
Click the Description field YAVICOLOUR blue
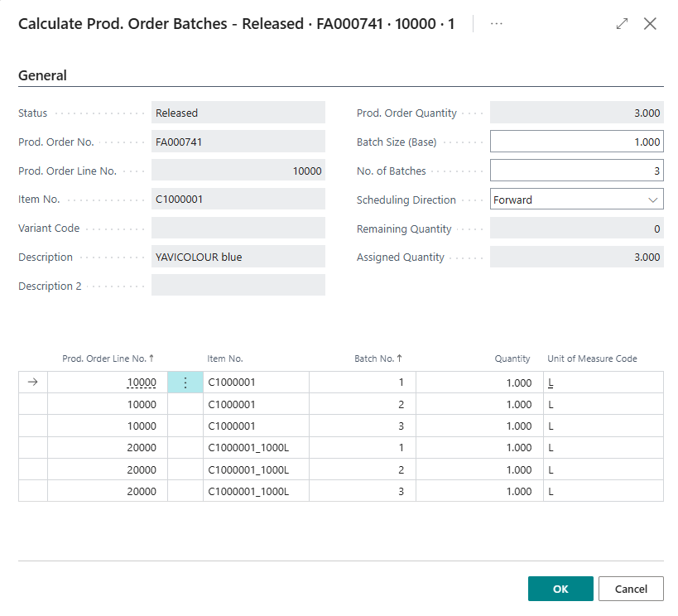pos(238,257)
